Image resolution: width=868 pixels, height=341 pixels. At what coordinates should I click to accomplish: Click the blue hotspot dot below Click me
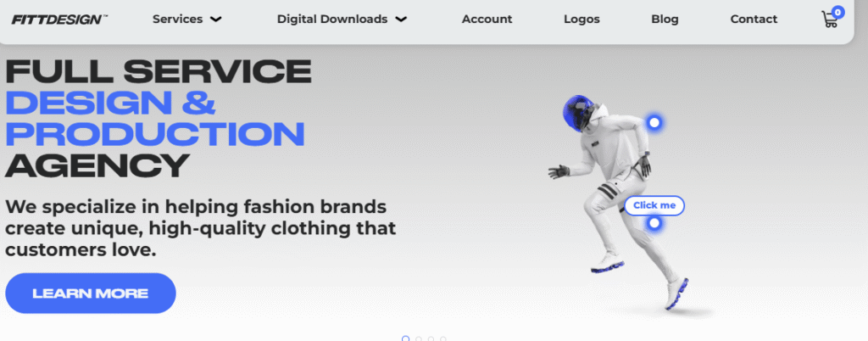click(654, 223)
